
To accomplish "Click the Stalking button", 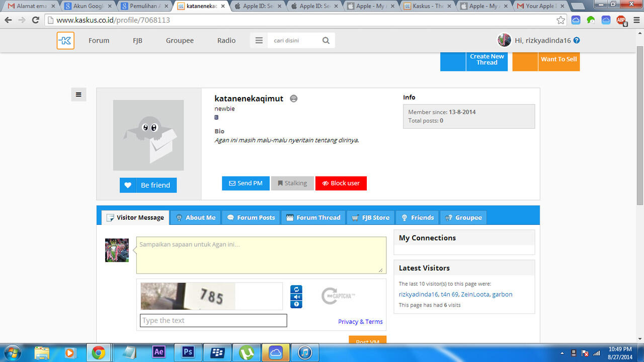I will click(x=292, y=184).
